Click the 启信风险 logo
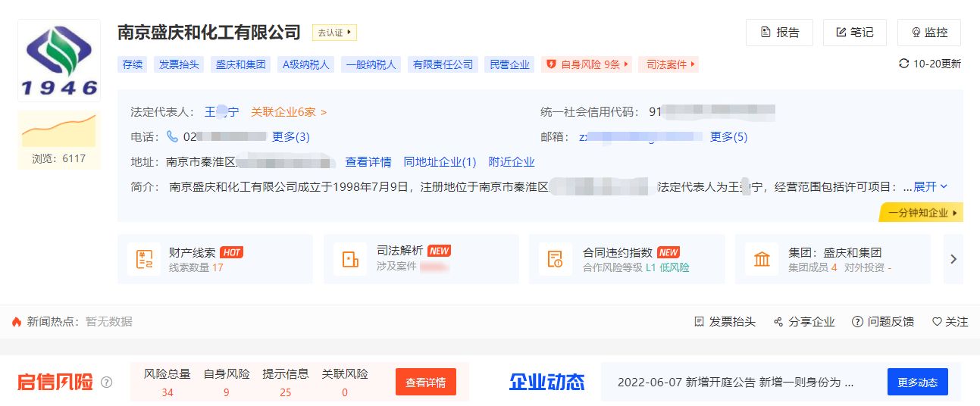980x406 pixels. coord(55,382)
